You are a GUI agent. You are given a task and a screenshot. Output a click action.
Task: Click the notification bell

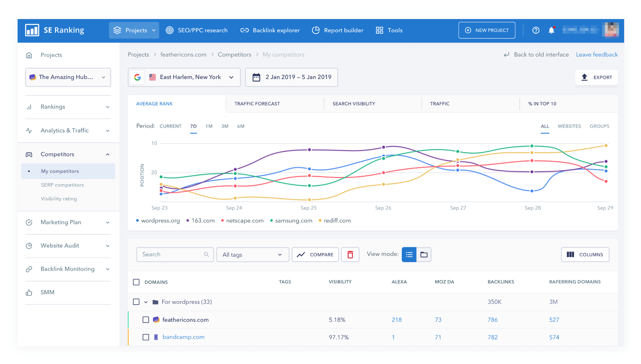click(x=552, y=30)
